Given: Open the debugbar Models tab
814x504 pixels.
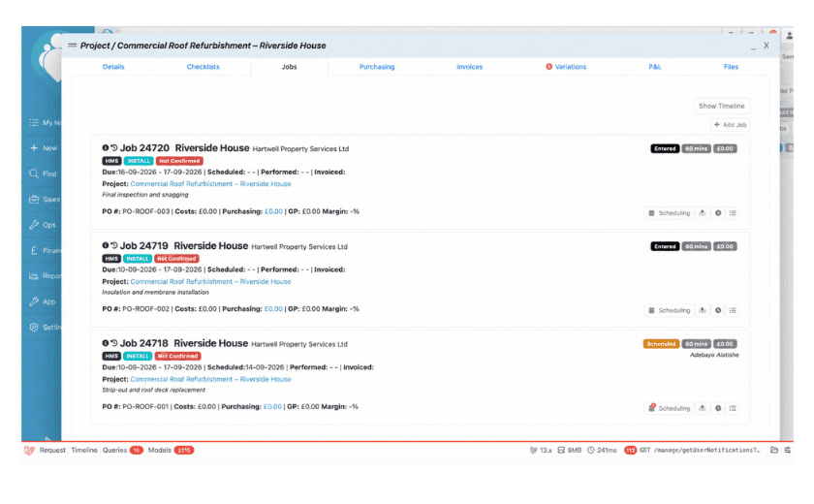Looking at the screenshot, I should [171, 450].
